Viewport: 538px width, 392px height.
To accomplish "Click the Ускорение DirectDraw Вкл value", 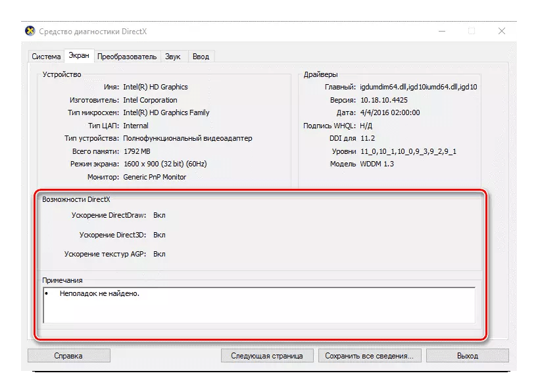I will click(x=159, y=215).
